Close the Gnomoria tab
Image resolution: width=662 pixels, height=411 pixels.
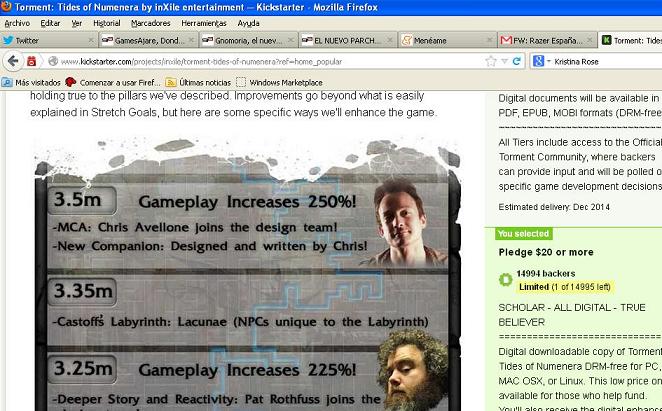[290, 40]
